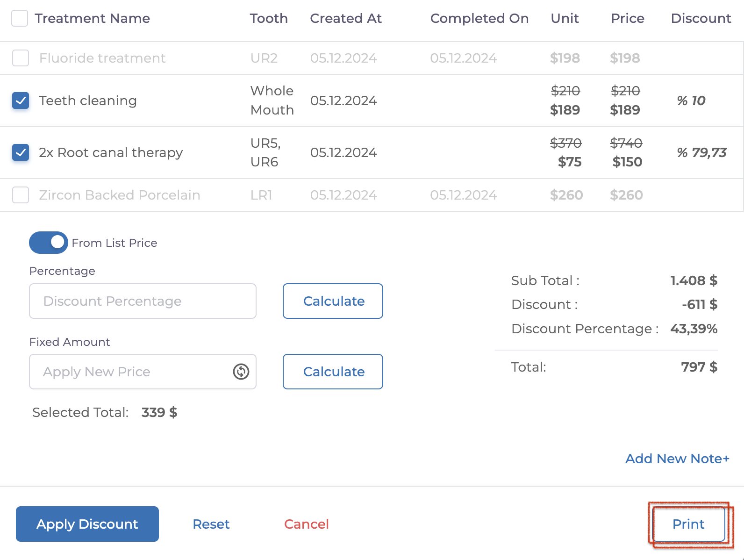Click the Apply New Price input field
The image size is (744, 560).
pos(131,372)
